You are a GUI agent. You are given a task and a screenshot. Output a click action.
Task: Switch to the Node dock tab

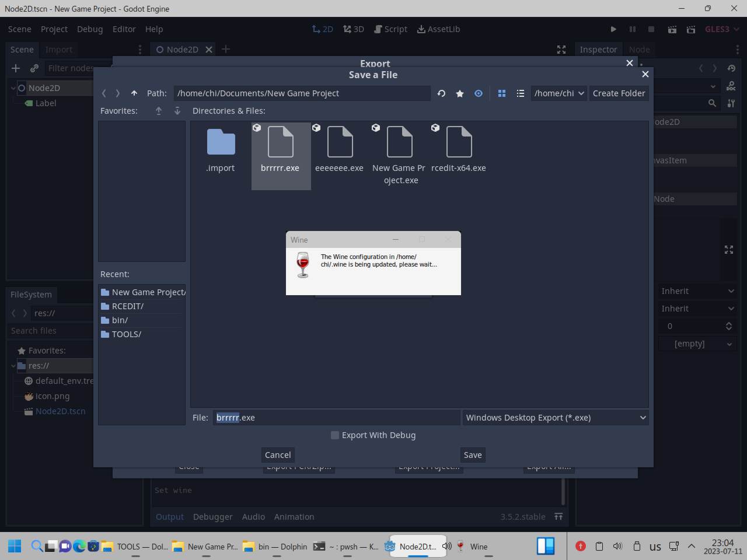[x=639, y=50]
